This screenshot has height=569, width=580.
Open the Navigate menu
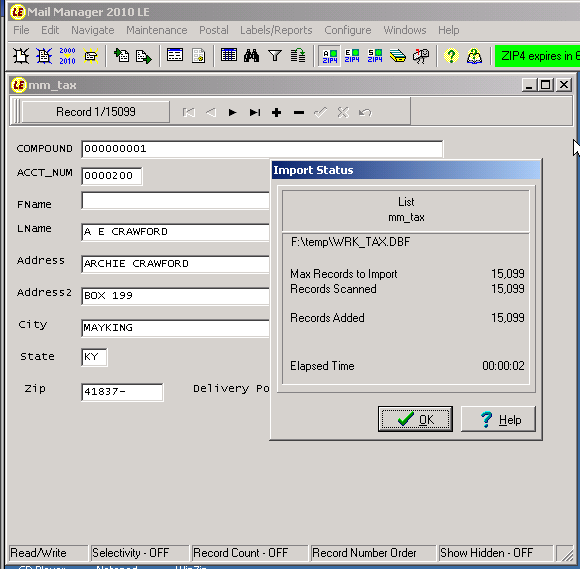coord(92,30)
